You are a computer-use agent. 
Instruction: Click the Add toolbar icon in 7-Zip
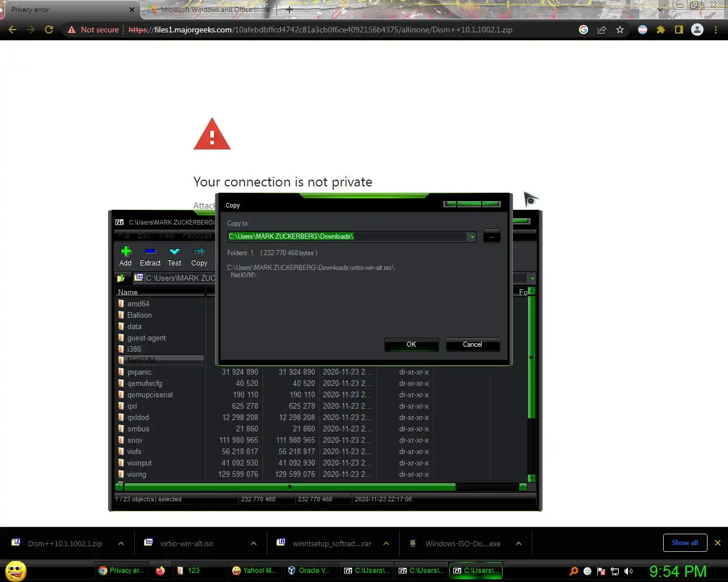(126, 252)
